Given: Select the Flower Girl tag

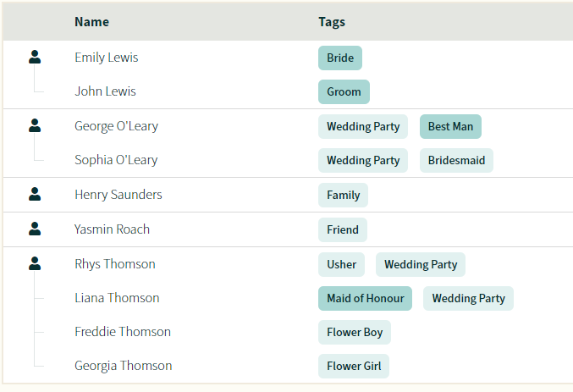Looking at the screenshot, I should (354, 366).
